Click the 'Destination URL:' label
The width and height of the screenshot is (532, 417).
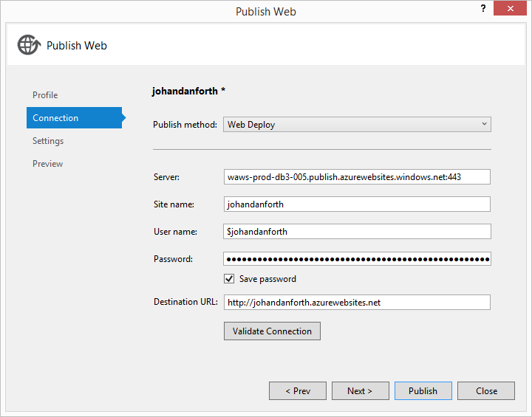[185, 302]
